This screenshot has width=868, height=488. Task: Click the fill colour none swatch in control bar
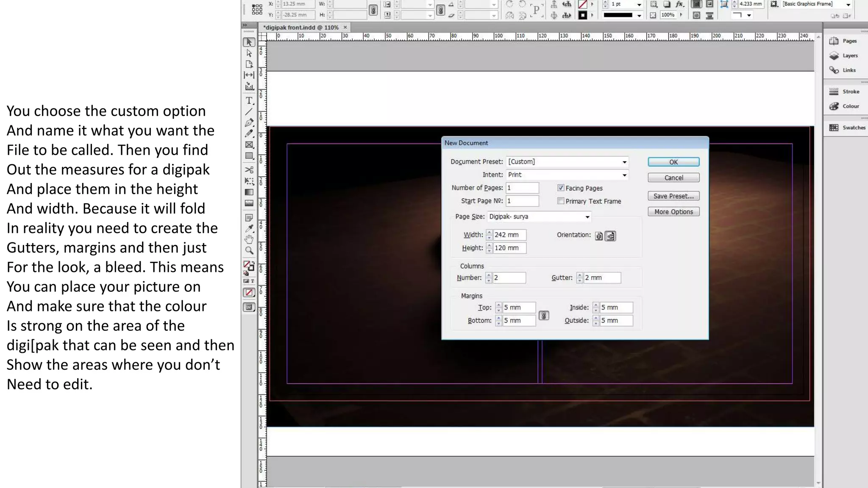coord(583,4)
